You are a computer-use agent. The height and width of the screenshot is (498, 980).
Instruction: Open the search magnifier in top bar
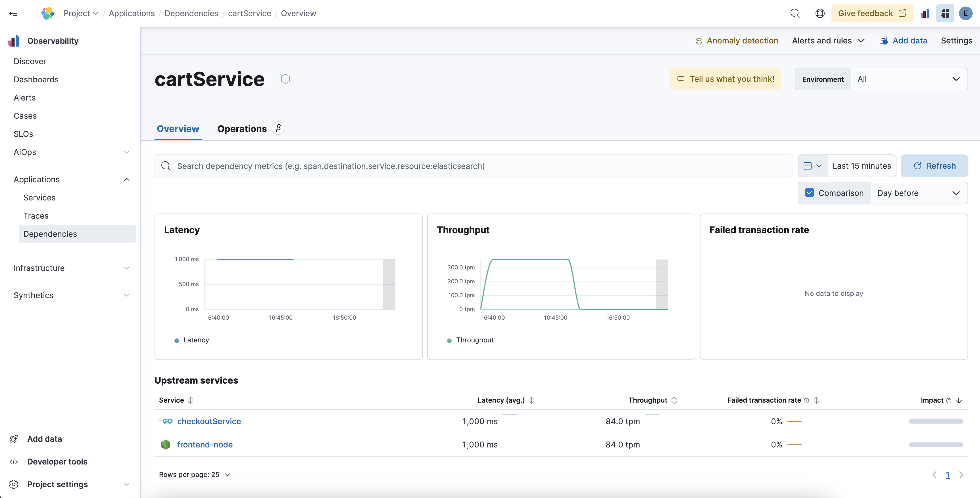click(x=795, y=13)
